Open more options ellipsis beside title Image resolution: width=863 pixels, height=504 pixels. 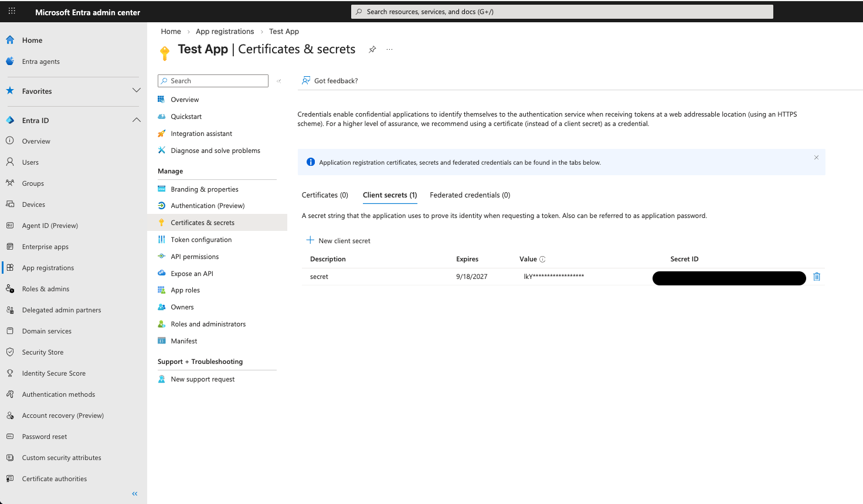389,50
